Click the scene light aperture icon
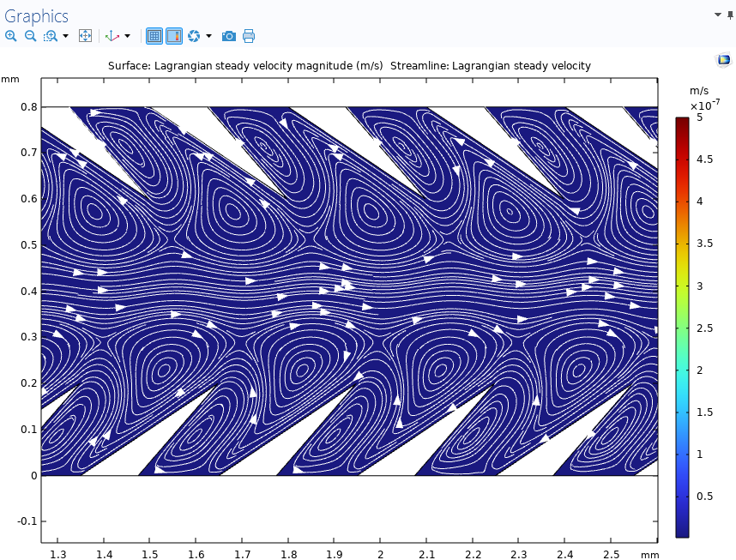 [194, 36]
